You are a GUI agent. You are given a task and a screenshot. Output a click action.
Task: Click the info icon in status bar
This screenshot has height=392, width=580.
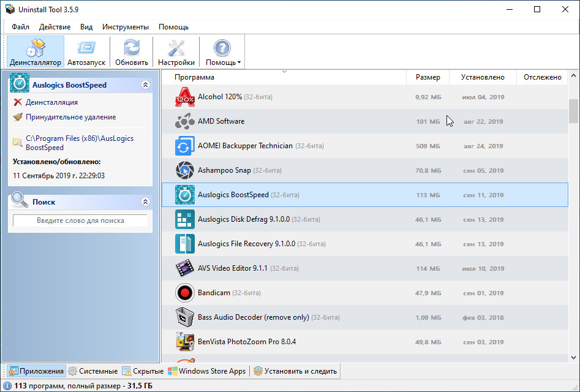7,386
